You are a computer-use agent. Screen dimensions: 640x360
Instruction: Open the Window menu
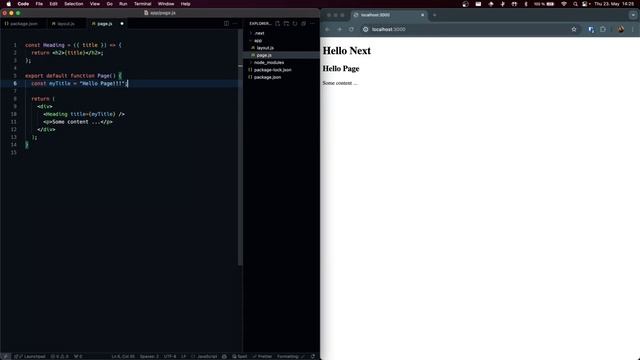click(x=166, y=4)
